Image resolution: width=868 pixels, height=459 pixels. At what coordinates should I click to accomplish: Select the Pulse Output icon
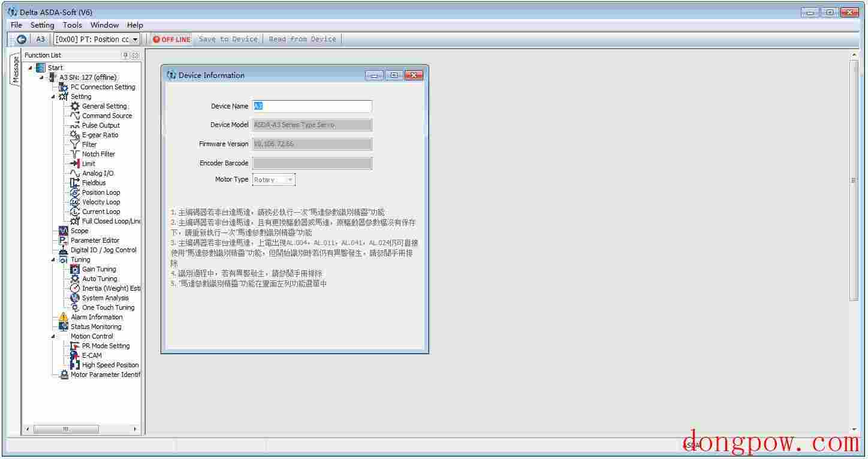pos(75,125)
